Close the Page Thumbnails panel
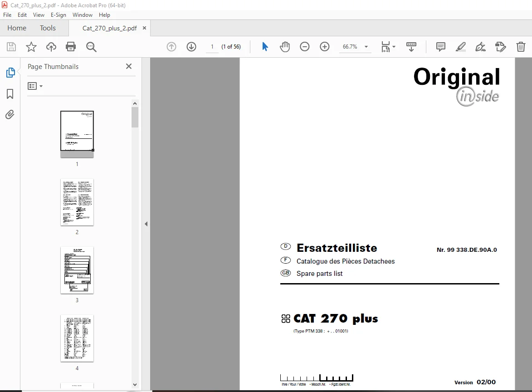This screenshot has width=532, height=392. [129, 67]
